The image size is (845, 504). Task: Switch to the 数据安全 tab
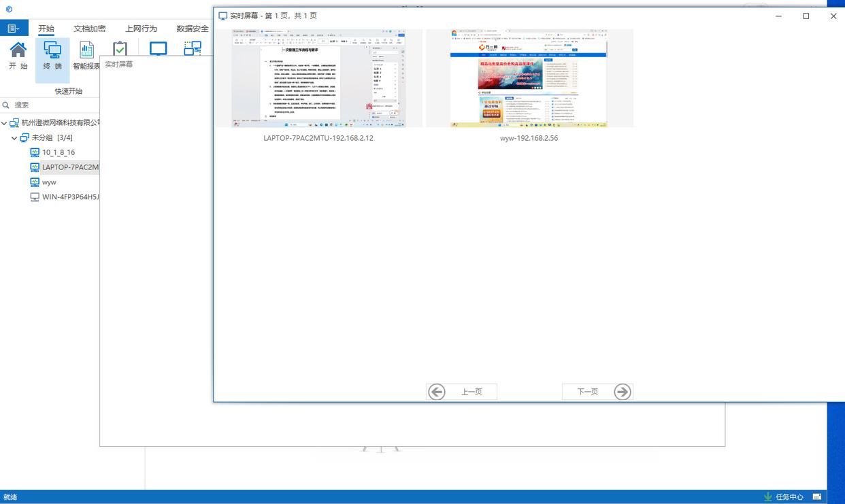coord(192,29)
